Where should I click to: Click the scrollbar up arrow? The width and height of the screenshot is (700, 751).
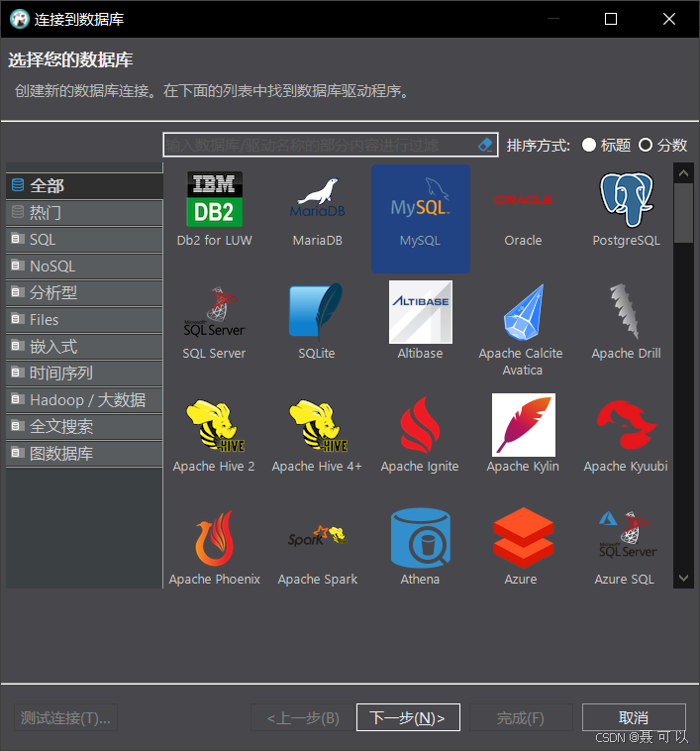(684, 173)
